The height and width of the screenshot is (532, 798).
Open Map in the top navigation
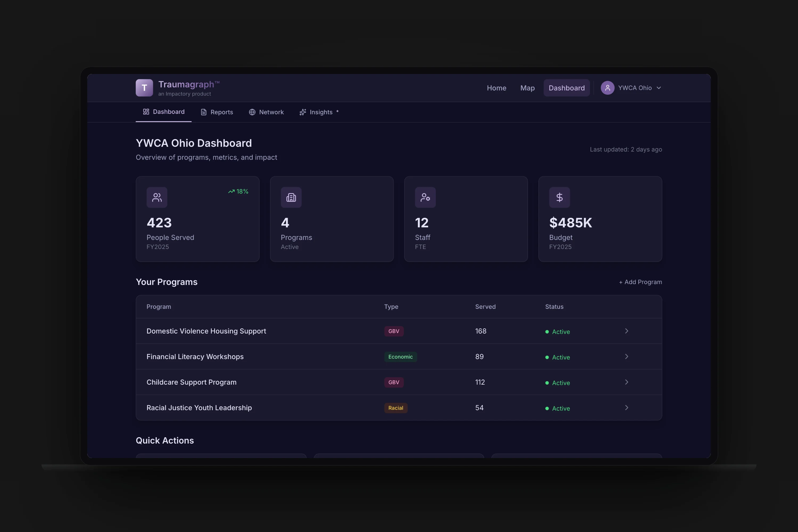point(527,88)
